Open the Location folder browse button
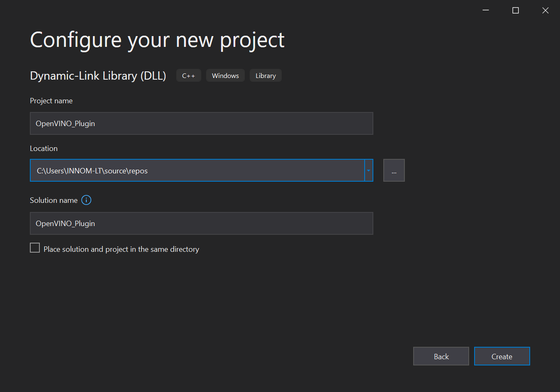This screenshot has height=392, width=560. [394, 170]
